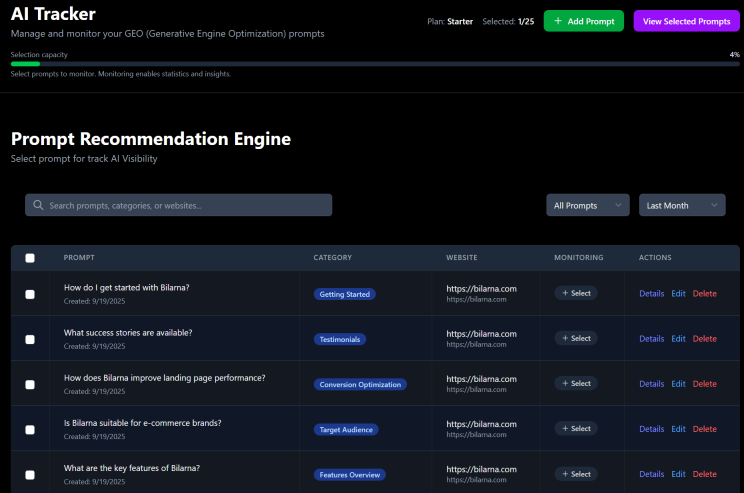Tick the select-all checkbox in table header
Screen dimensions: 744x493
30,258
